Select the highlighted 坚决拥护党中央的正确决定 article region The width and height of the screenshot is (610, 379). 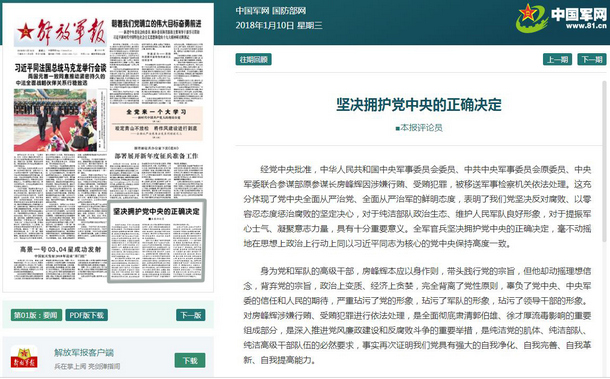click(156, 240)
